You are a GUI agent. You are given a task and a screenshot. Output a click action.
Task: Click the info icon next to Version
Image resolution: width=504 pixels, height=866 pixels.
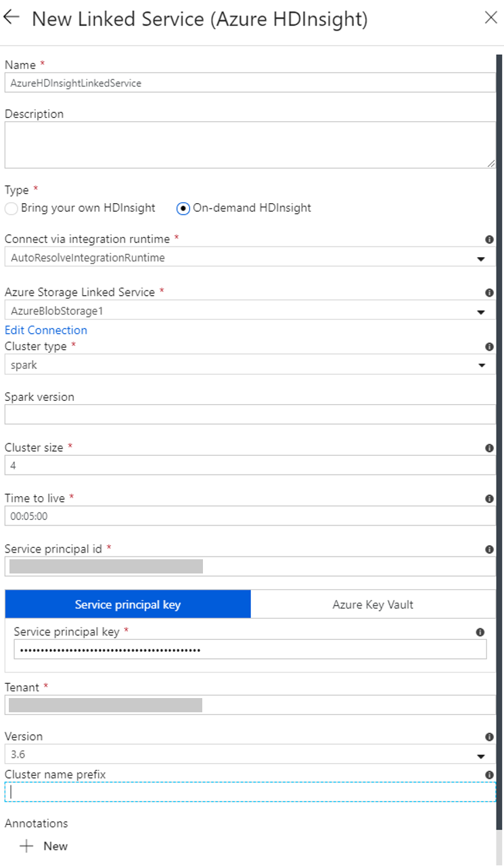click(489, 736)
